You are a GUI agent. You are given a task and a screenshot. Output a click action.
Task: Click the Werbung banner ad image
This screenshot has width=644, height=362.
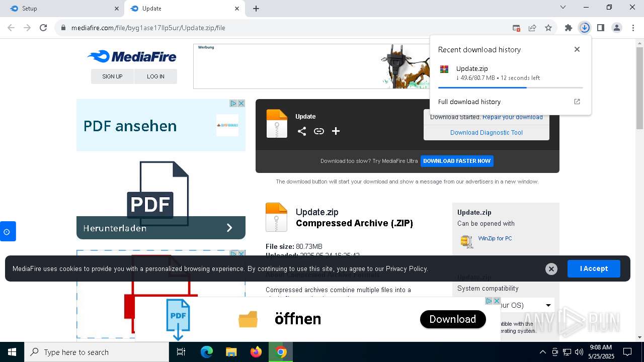[311, 66]
